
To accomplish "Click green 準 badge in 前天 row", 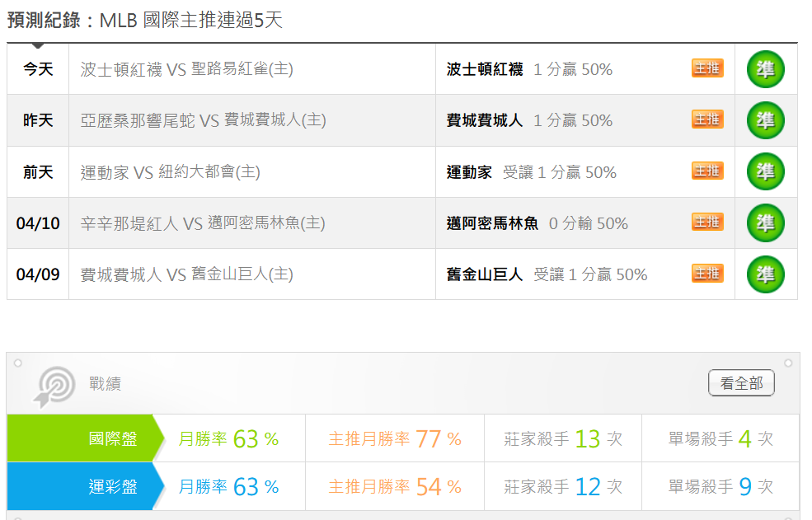I will 765,171.
